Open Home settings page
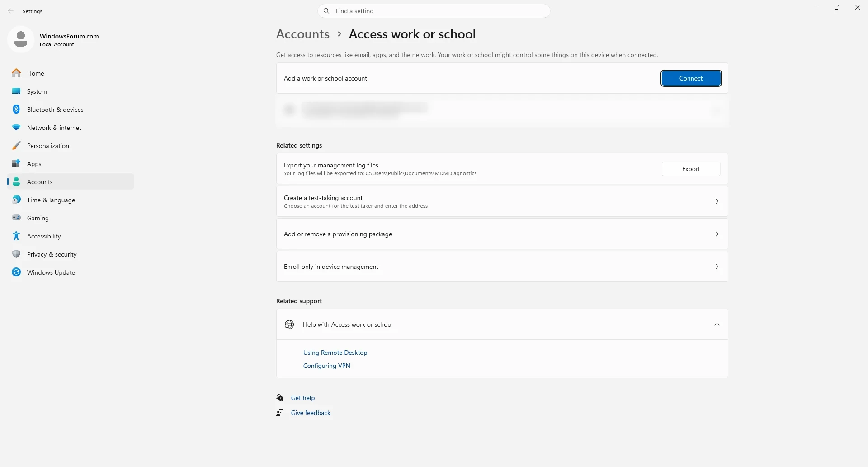The image size is (868, 467). [x=71, y=73]
